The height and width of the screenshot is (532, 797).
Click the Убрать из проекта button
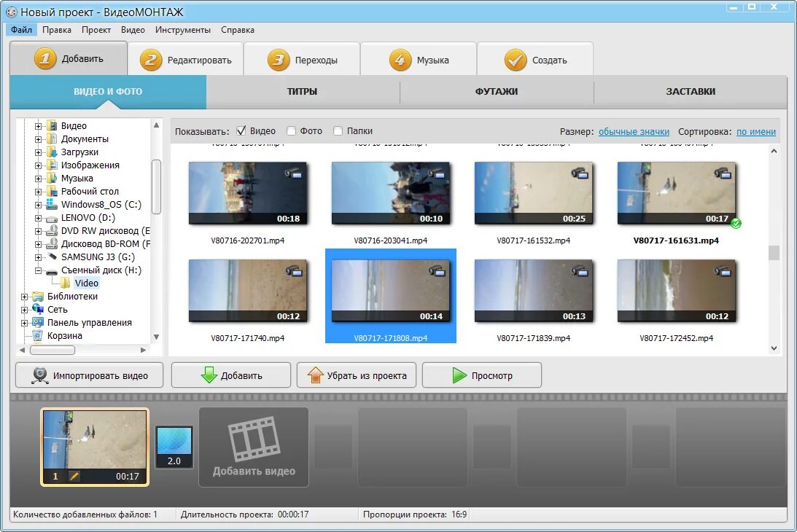tap(357, 375)
